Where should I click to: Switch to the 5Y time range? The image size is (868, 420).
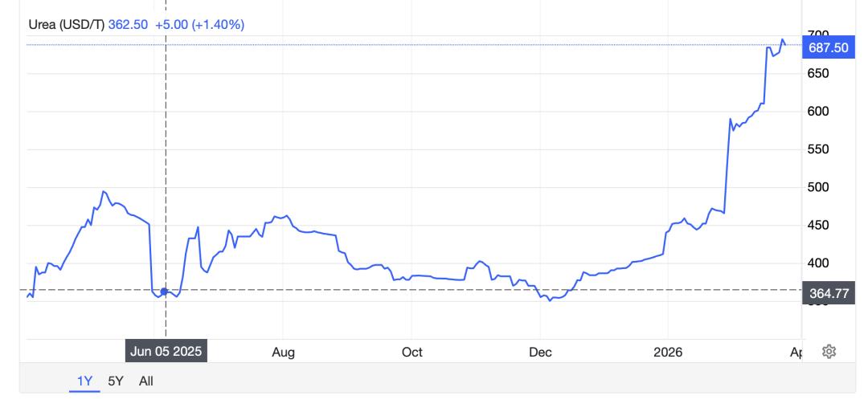[115, 381]
